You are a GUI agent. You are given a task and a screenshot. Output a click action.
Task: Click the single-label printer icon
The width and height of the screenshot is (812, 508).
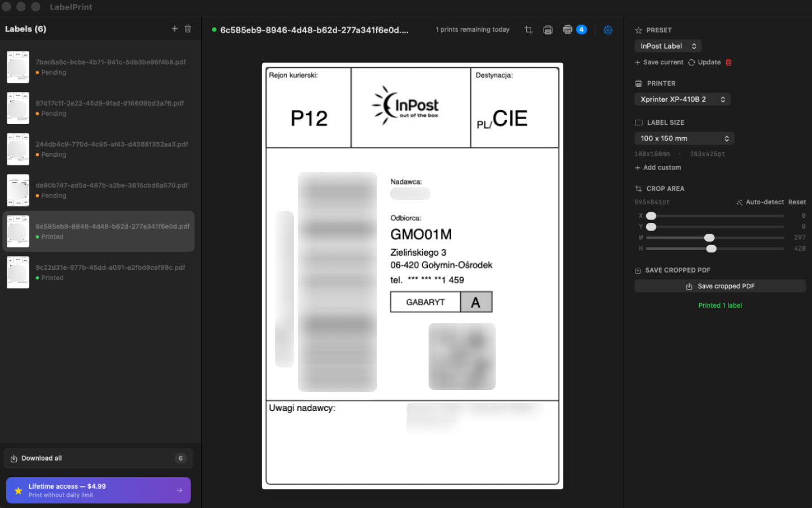pyautogui.click(x=548, y=30)
